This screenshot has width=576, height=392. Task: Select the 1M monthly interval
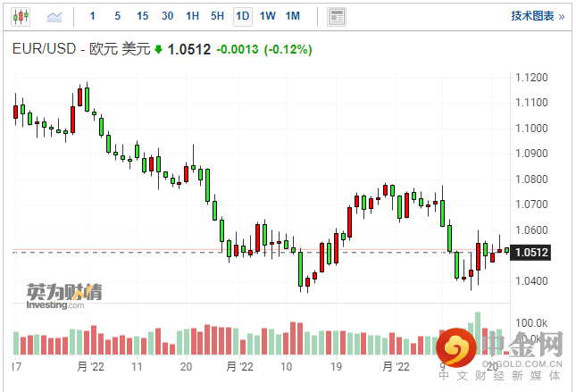click(293, 16)
